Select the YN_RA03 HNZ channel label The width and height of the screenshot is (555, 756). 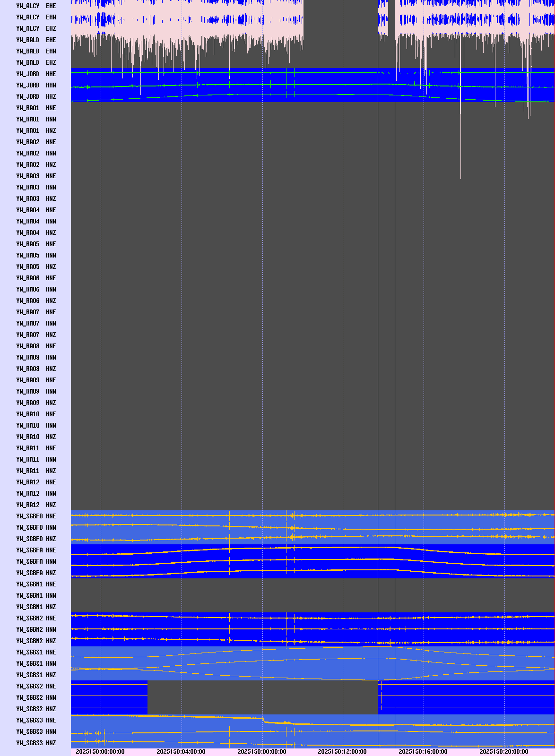pos(36,198)
